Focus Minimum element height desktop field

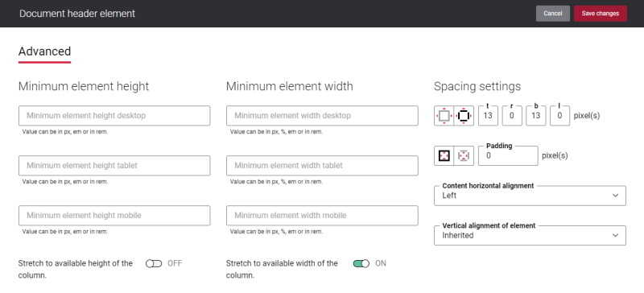pos(114,116)
